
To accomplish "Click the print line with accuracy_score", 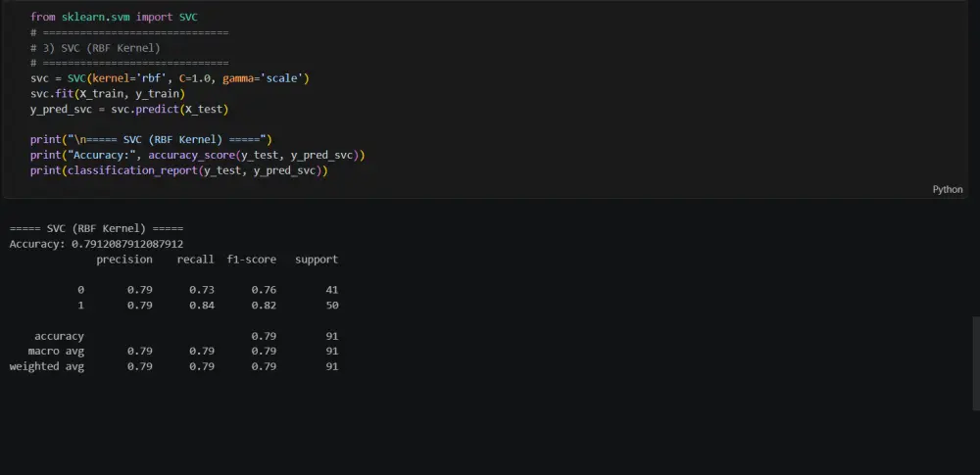I will click(x=198, y=155).
